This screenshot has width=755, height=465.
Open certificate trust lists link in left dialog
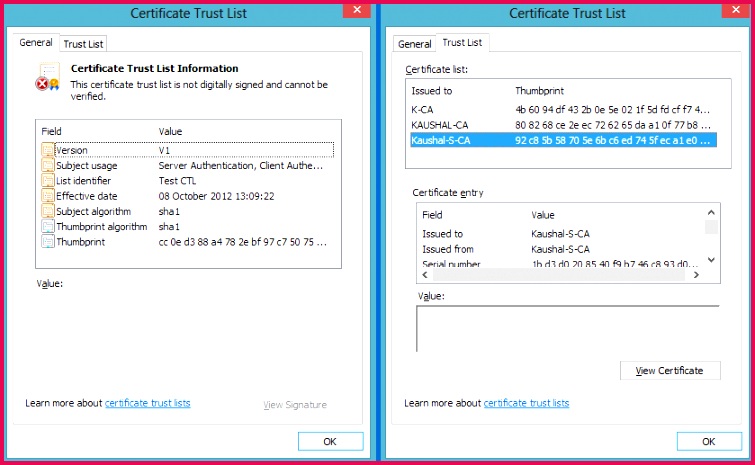(147, 403)
